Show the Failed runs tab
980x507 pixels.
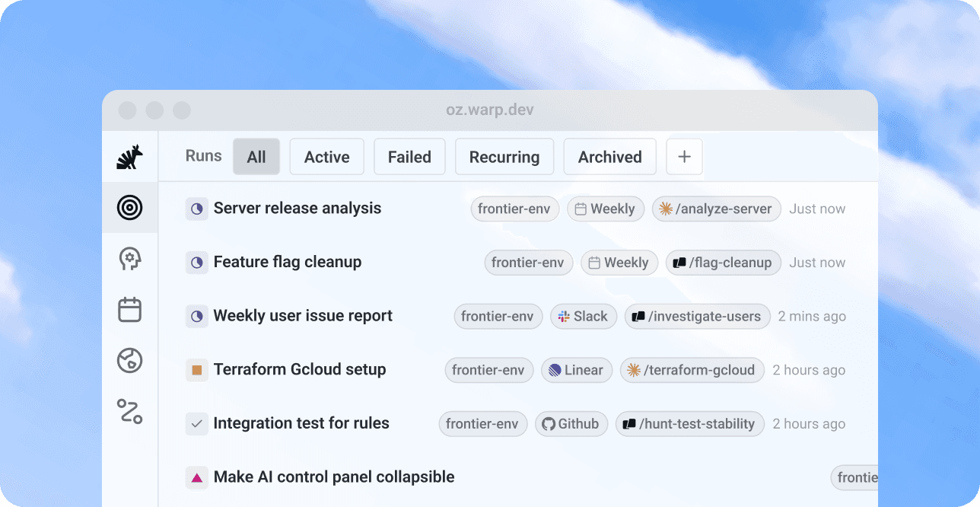pyautogui.click(x=409, y=157)
